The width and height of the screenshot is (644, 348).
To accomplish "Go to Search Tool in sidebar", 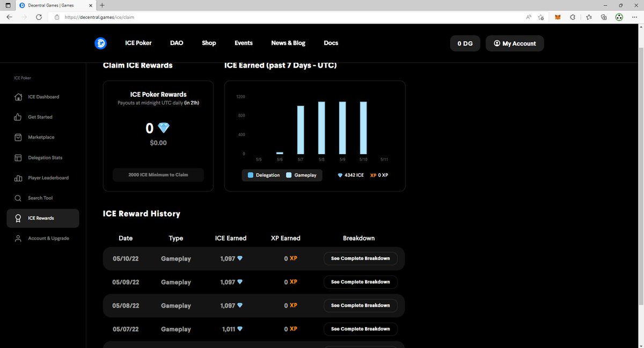I will pos(43,198).
